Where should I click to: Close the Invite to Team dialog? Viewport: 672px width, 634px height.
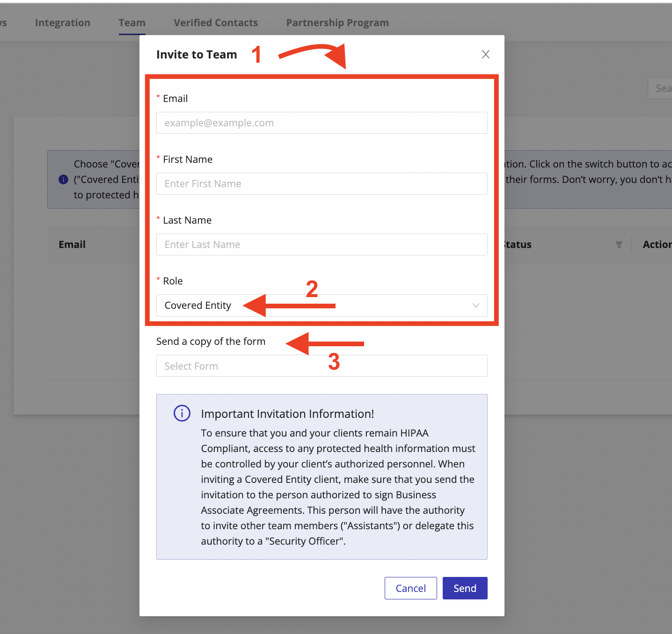coord(485,54)
